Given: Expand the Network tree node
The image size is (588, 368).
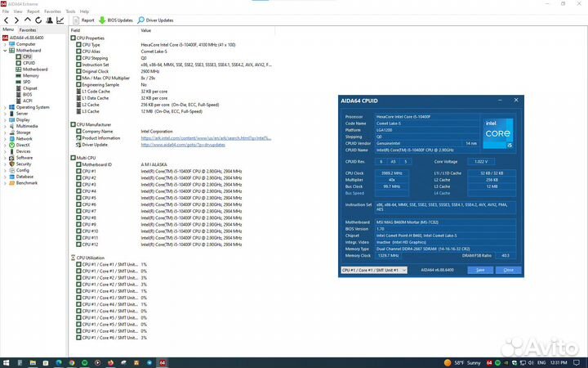Looking at the screenshot, I should 5,139.
